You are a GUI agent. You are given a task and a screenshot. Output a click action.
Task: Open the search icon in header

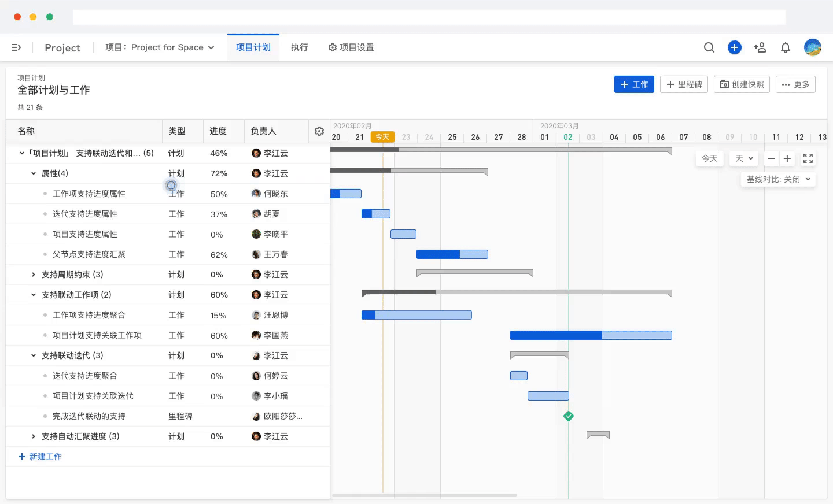coord(709,47)
